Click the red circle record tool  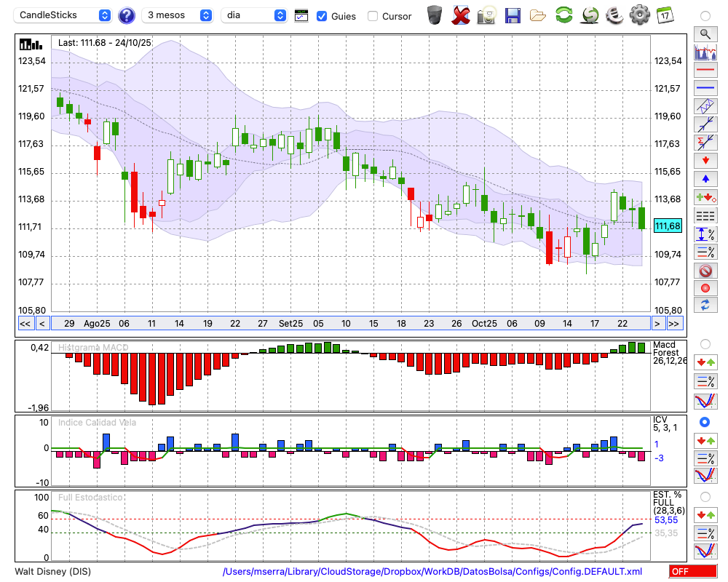(x=705, y=288)
